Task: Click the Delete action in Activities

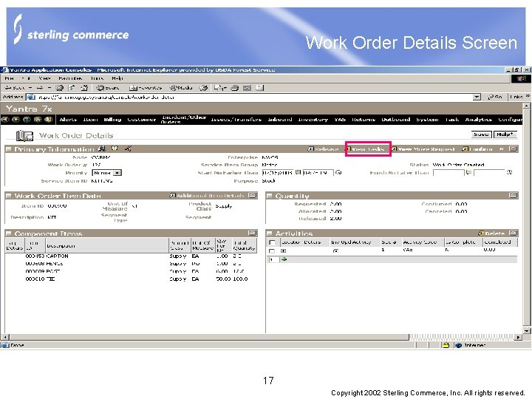Action: [491, 233]
